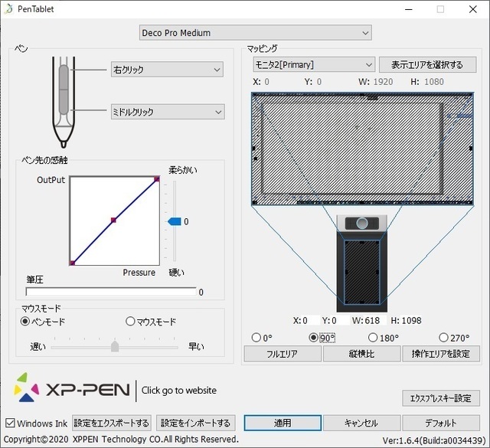The height and width of the screenshot is (448, 490).
Task: Open the 右クリック pen button dropdown
Action: [x=167, y=70]
